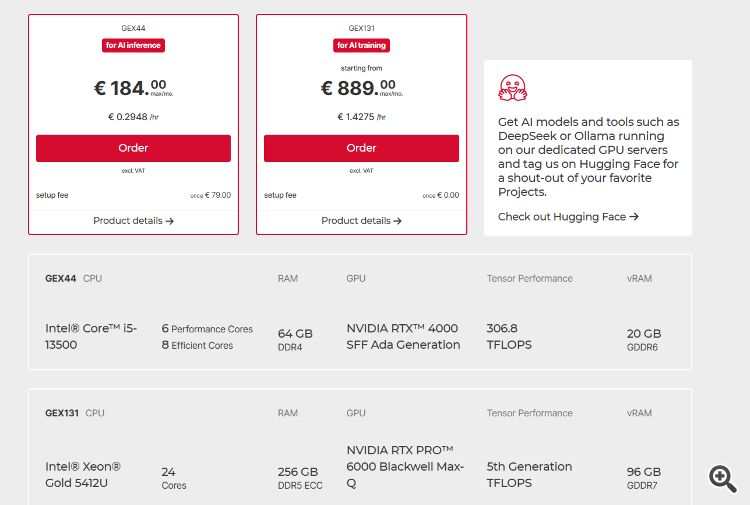
Task: Click the € 1.4275 hourly rate
Action: point(361,117)
